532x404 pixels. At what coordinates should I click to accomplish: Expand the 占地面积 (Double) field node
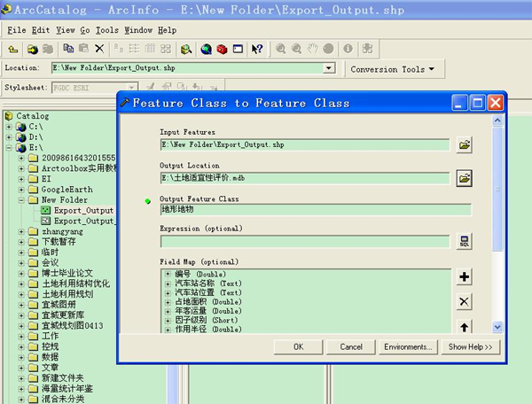(168, 302)
